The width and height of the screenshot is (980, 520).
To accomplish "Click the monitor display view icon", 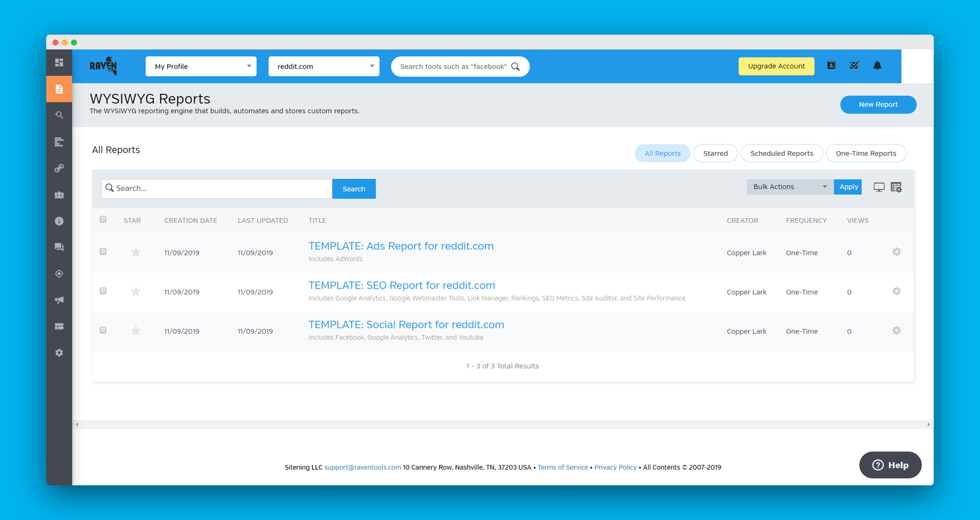I will click(x=879, y=187).
